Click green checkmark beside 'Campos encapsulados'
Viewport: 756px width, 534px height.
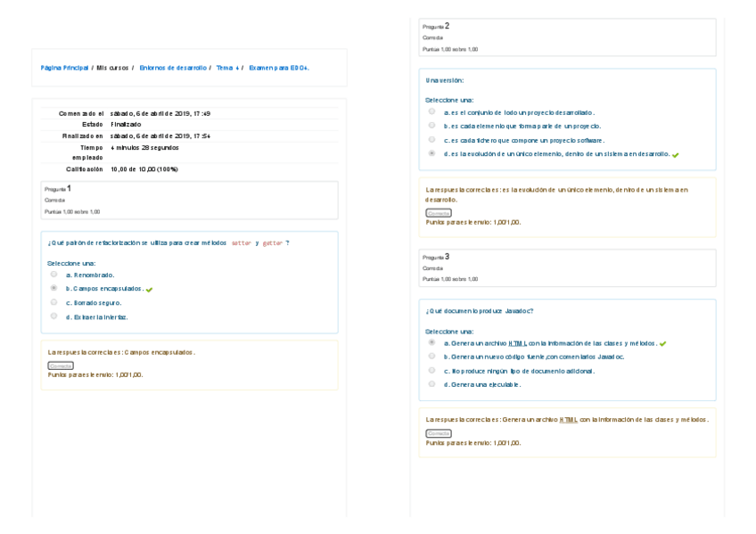(x=149, y=290)
